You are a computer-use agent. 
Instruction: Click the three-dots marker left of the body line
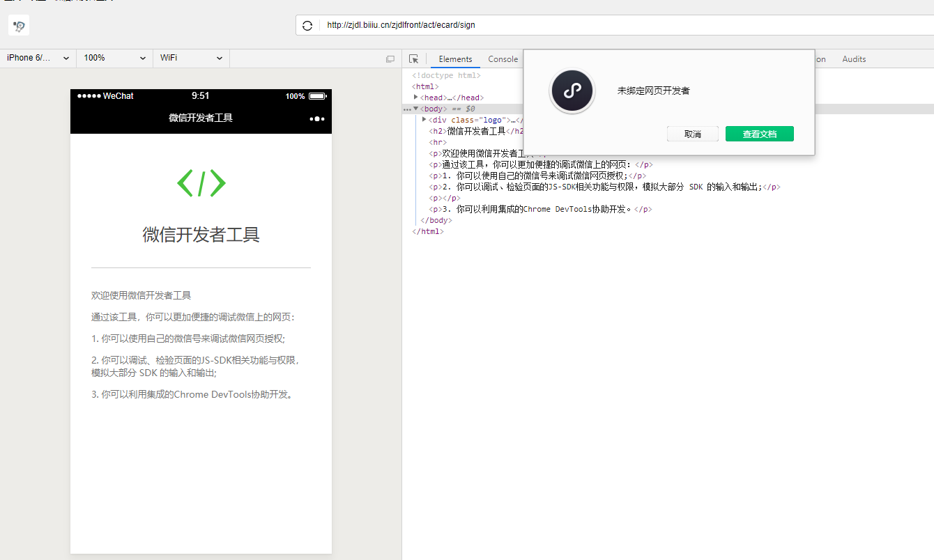(407, 109)
